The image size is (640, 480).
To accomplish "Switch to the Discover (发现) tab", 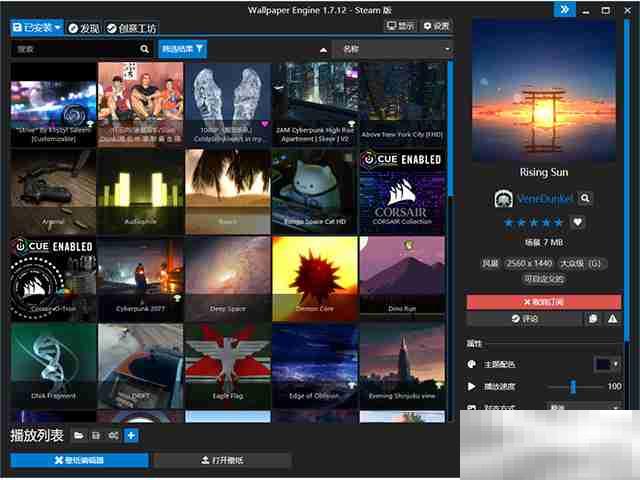I will (x=84, y=28).
